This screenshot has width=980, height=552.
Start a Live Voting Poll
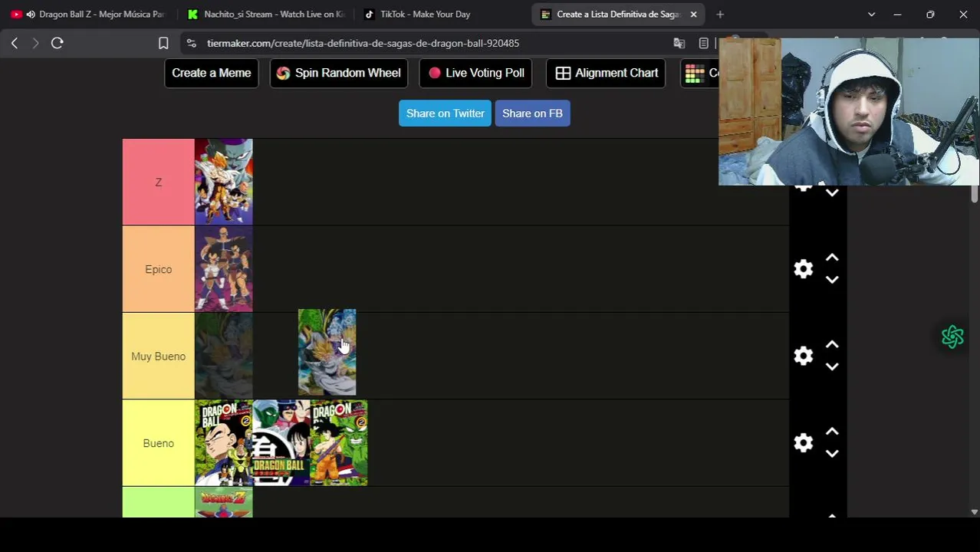(475, 73)
